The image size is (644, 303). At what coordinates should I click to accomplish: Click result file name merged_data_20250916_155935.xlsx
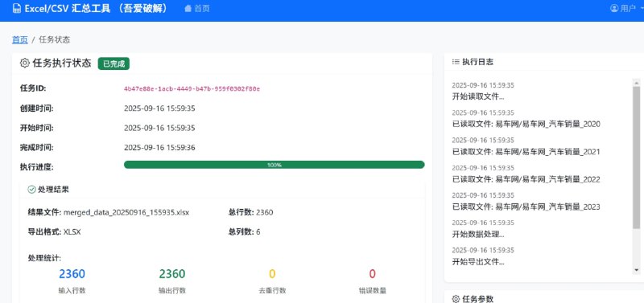tap(126, 212)
